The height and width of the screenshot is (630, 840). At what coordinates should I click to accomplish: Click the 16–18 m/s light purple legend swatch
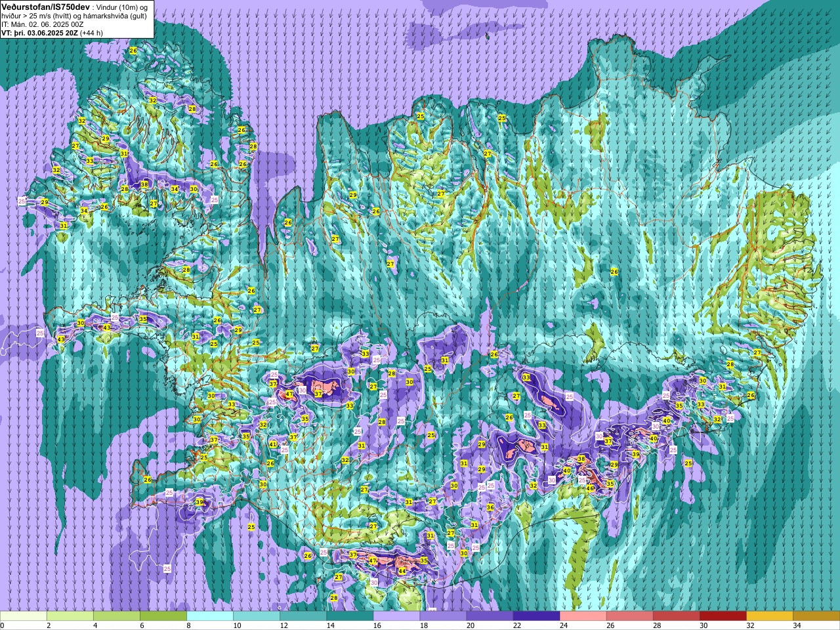[396, 616]
